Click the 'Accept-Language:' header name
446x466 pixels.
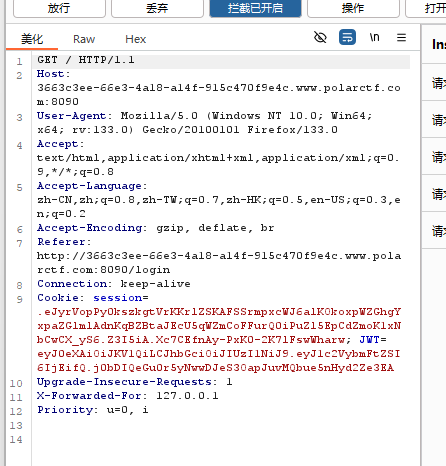point(92,186)
